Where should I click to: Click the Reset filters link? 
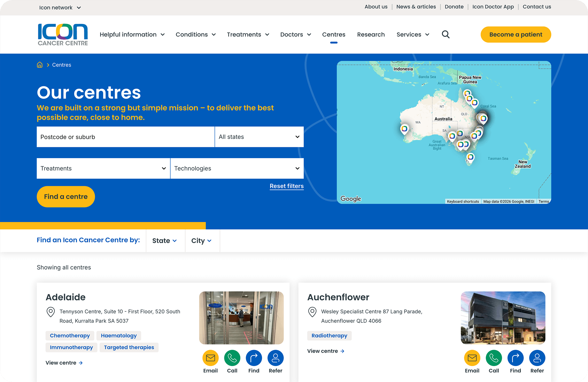pyautogui.click(x=287, y=186)
